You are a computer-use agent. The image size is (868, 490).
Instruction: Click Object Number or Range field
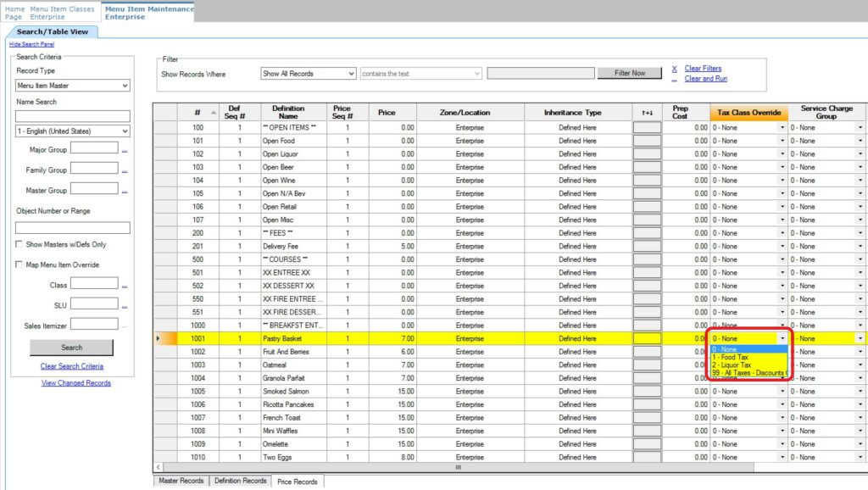pos(73,227)
